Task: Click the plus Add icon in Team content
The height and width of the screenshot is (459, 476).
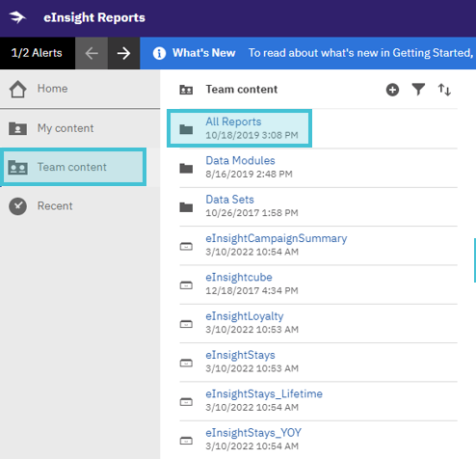Action: pyautogui.click(x=392, y=90)
